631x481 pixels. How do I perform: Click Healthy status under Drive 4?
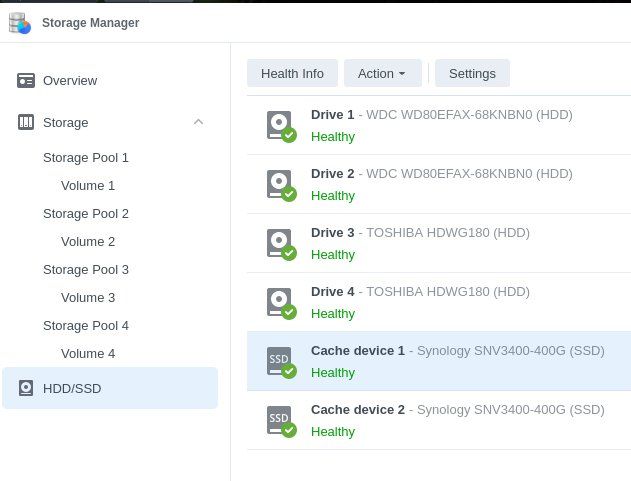point(333,314)
